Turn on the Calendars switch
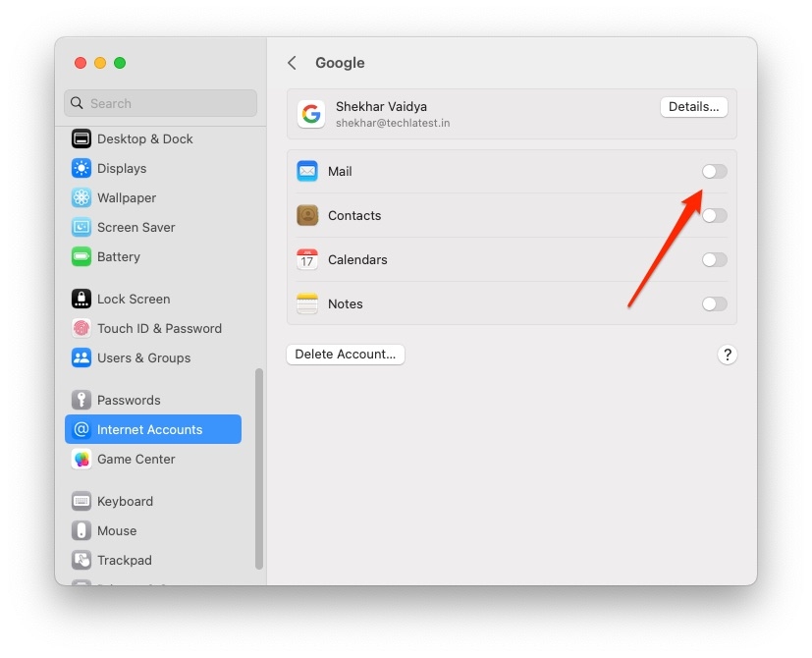 (x=715, y=259)
